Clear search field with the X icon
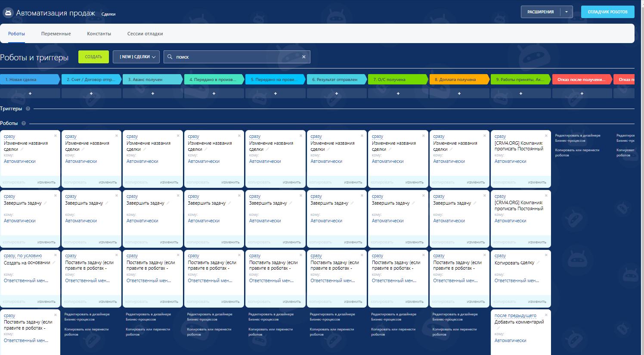 click(x=303, y=57)
